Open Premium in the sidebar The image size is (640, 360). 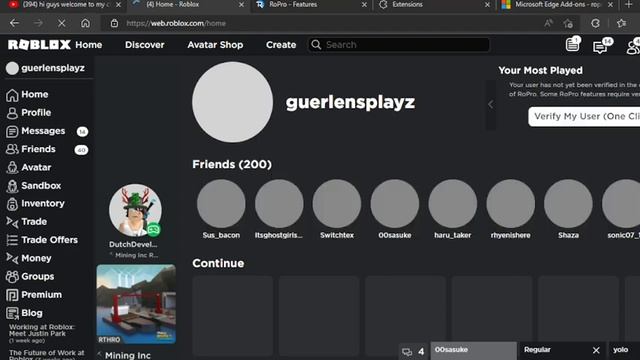[x=34, y=295]
